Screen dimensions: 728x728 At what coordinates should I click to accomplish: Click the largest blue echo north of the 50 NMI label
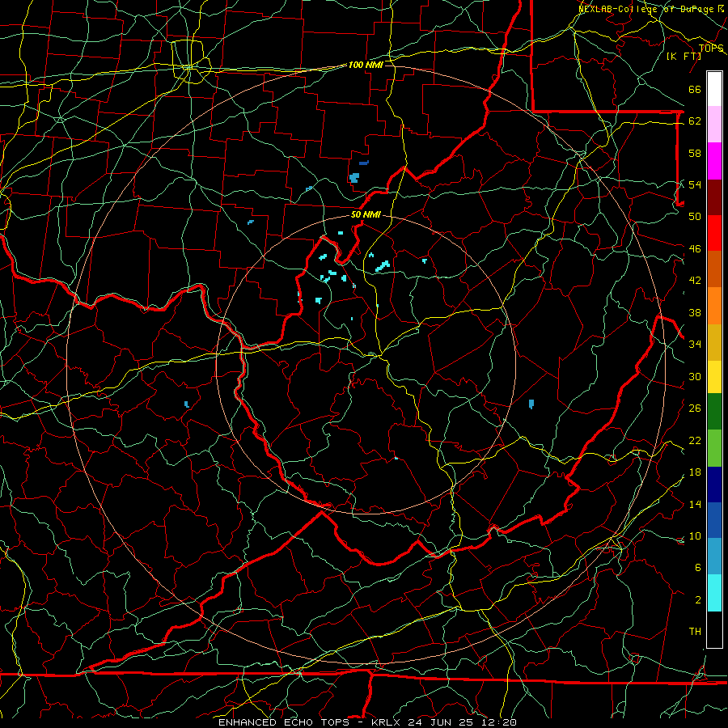pyautogui.click(x=354, y=178)
